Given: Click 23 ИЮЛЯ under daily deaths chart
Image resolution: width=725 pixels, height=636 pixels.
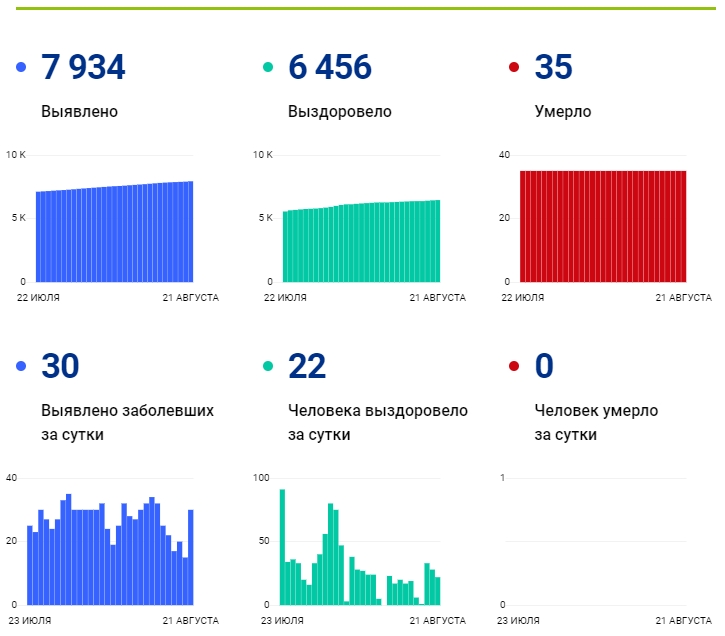Looking at the screenshot, I should [x=518, y=621].
